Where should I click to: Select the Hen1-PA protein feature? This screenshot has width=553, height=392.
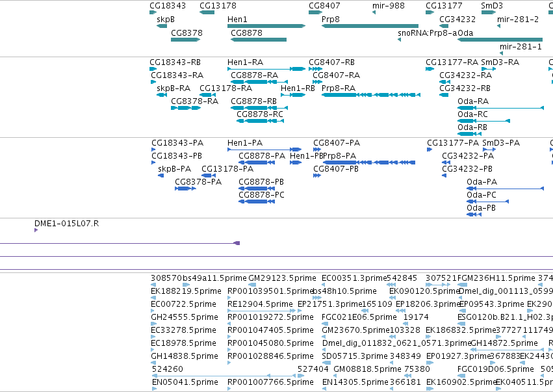click(264, 150)
